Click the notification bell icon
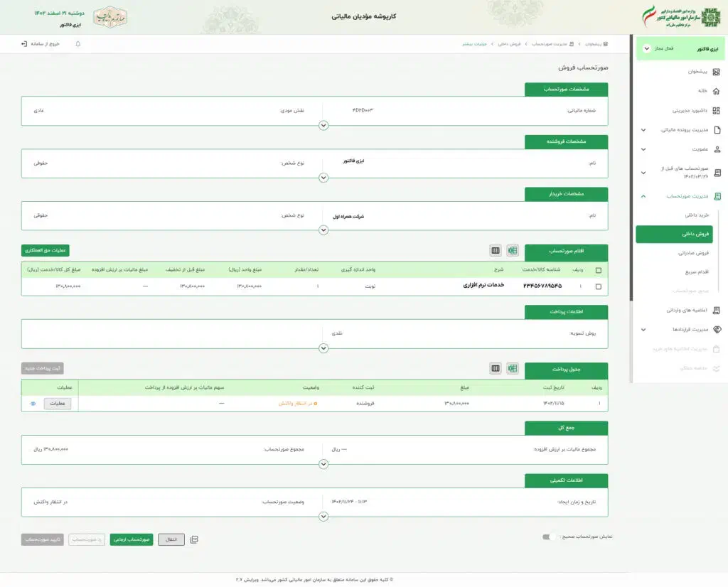The height and width of the screenshot is (587, 728). (x=78, y=44)
